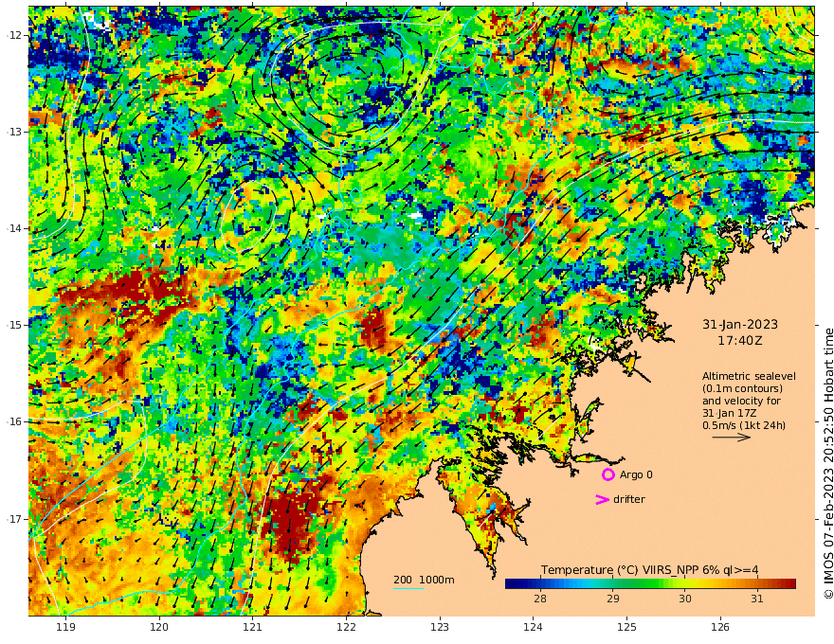Click longitude label 119 on x-axis
Viewport: 834px width, 644px height.
tap(66, 627)
